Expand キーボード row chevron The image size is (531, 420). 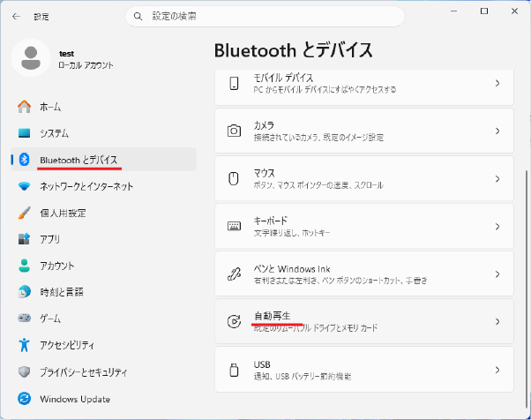click(x=497, y=226)
